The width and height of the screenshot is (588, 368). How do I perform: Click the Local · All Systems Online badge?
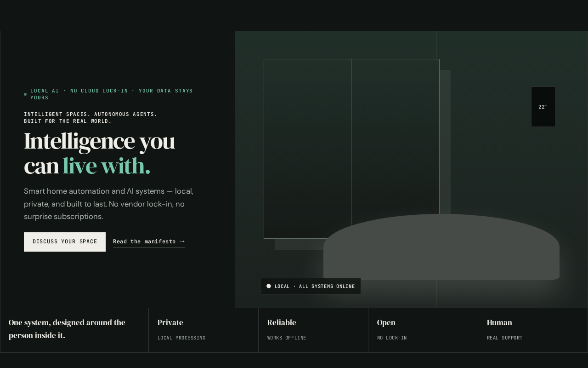[311, 286]
